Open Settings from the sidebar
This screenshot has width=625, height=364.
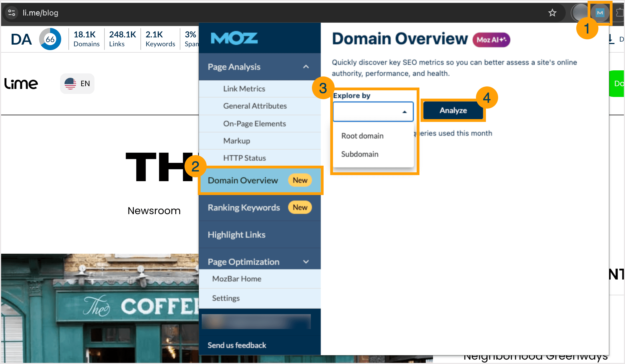[226, 298]
